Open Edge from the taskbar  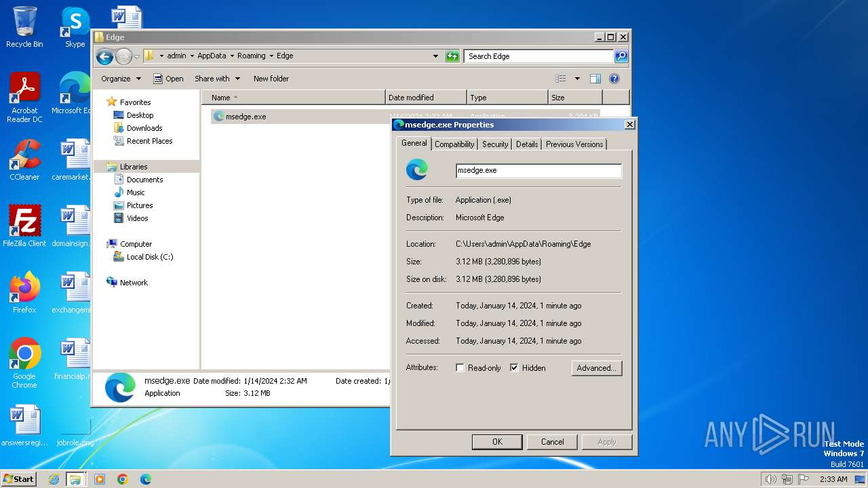(145, 479)
